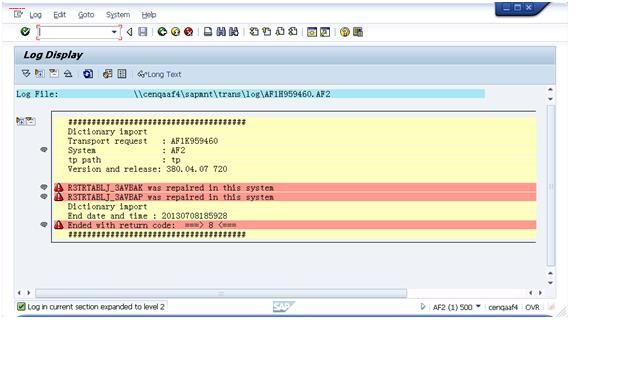The width and height of the screenshot is (634, 375).
Task: Collapse the command field with triangle arrow
Action: point(129,32)
